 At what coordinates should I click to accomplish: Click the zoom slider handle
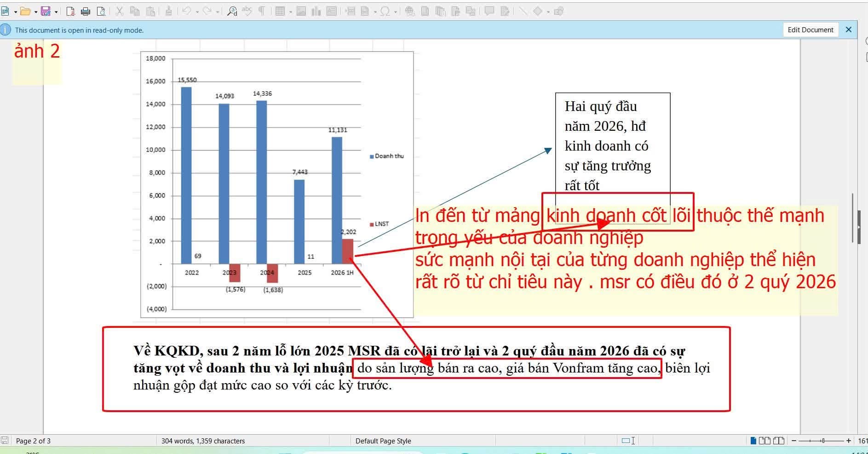pyautogui.click(x=823, y=441)
